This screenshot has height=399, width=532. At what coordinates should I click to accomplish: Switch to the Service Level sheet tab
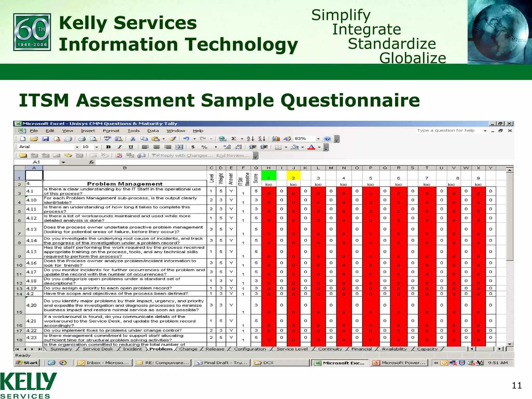coord(292,349)
